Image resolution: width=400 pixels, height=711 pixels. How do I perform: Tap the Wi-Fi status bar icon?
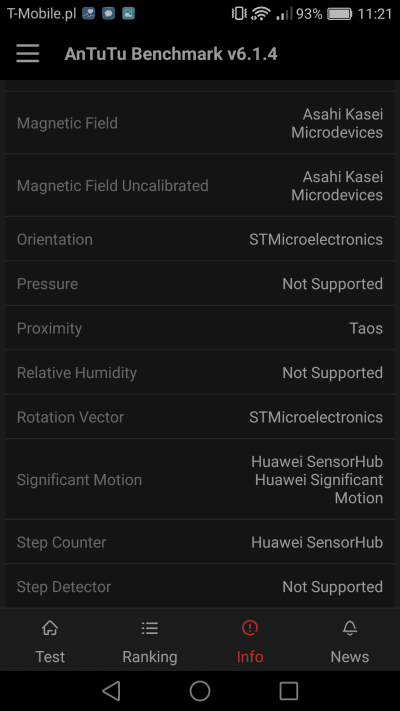click(260, 14)
